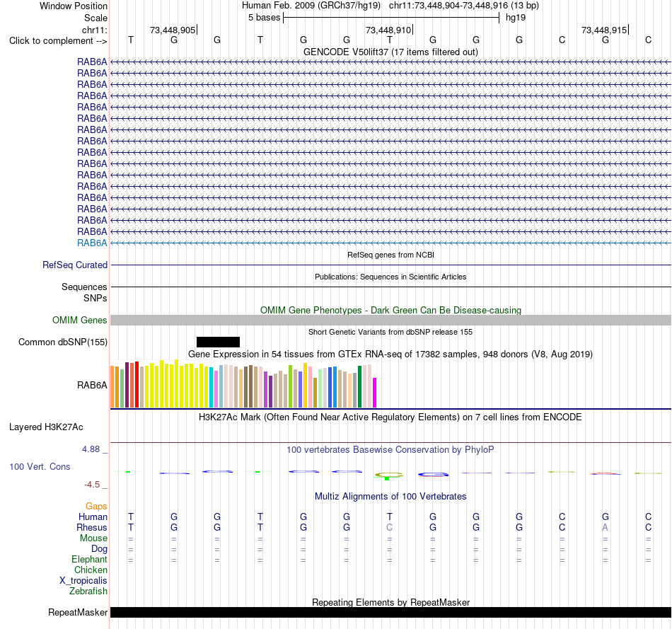Click the orange 'Gaps' label
The width and height of the screenshot is (672, 629).
coord(96,507)
